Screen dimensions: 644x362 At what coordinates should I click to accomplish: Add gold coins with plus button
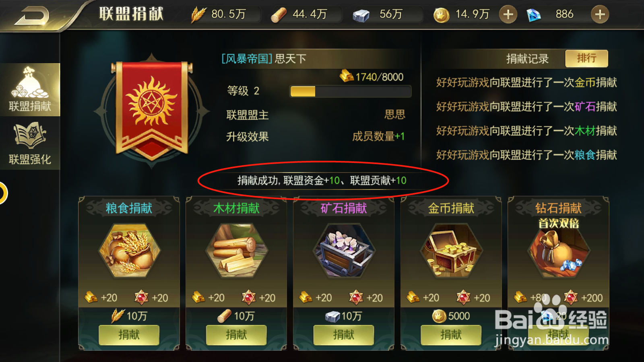click(508, 14)
